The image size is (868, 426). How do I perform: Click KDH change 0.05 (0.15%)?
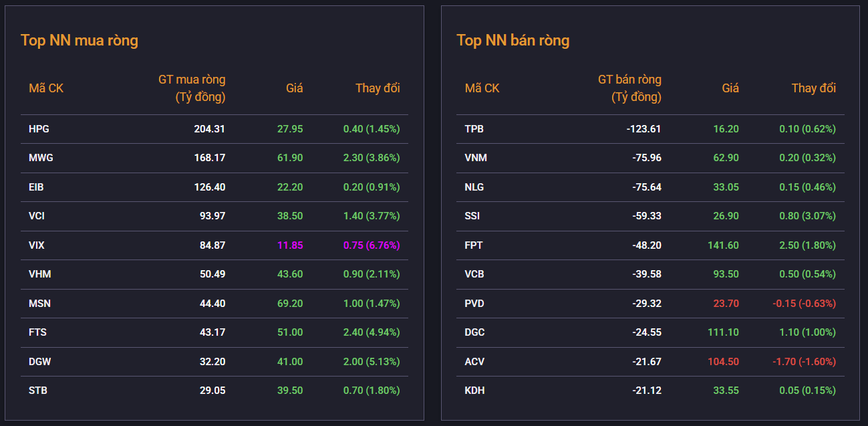tap(807, 391)
